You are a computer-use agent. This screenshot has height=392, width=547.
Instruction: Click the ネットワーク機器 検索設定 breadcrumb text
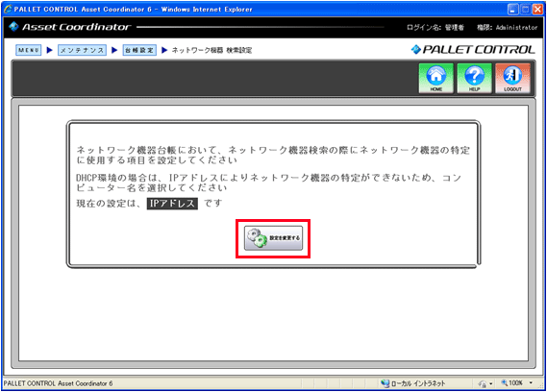[x=211, y=50]
